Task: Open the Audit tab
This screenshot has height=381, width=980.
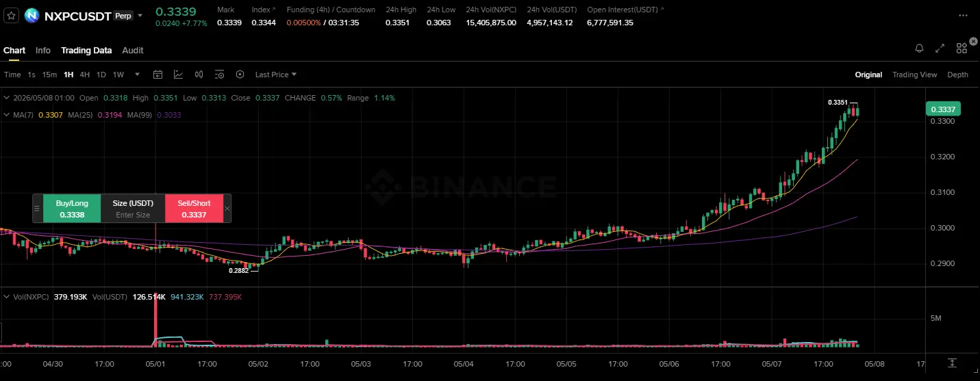Action: [x=133, y=50]
